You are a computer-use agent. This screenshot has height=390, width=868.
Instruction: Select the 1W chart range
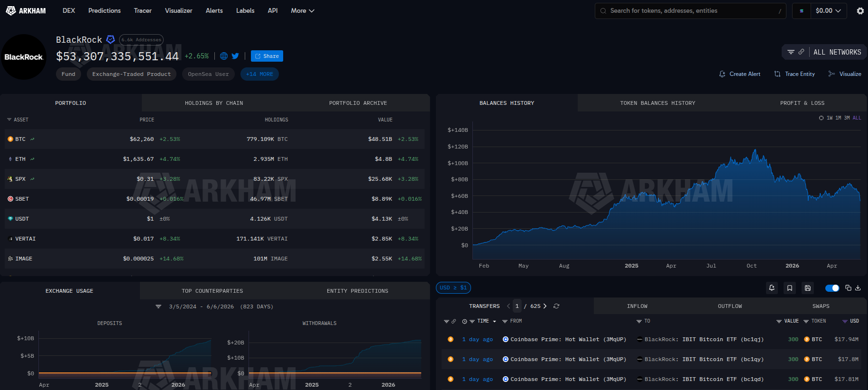(x=830, y=118)
